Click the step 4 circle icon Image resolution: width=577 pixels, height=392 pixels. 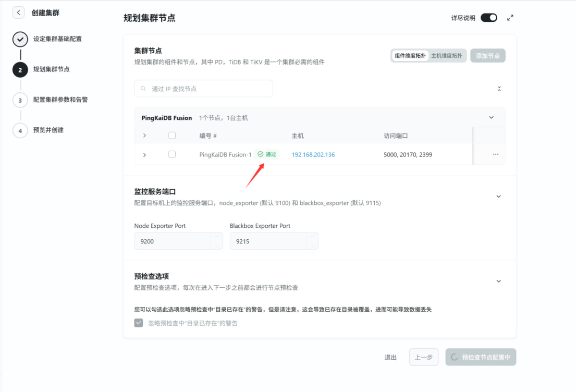[20, 130]
